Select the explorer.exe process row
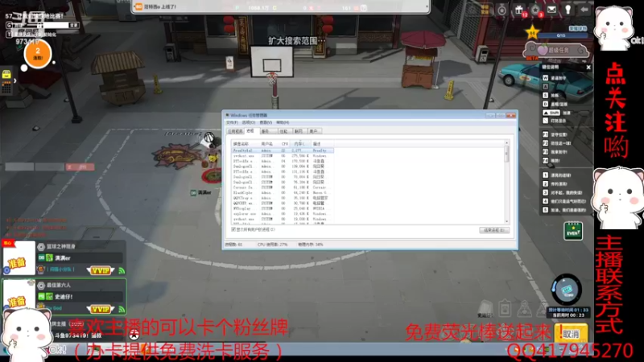 pyautogui.click(x=283, y=214)
